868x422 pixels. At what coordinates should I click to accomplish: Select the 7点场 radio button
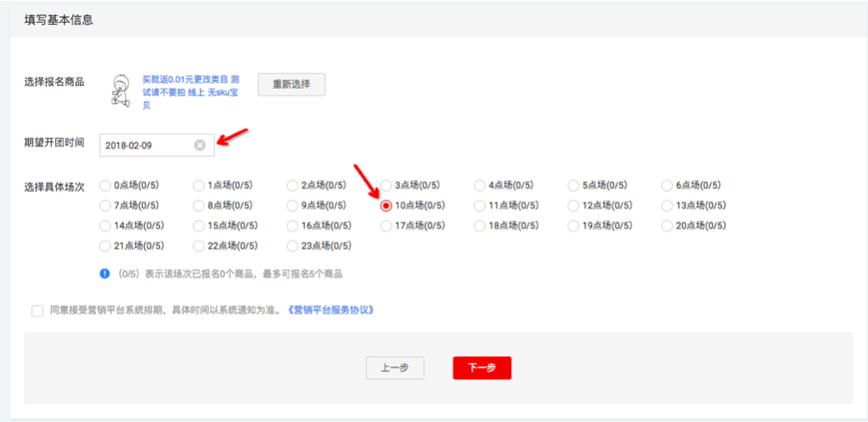coord(105,205)
